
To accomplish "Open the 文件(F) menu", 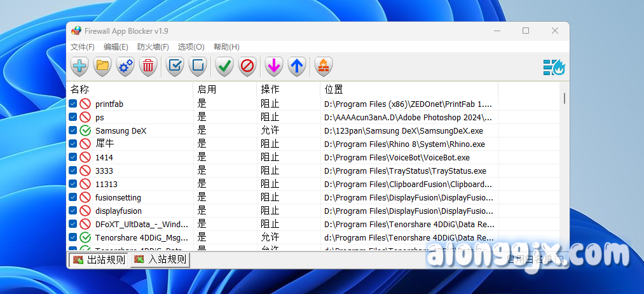I will tap(83, 47).
